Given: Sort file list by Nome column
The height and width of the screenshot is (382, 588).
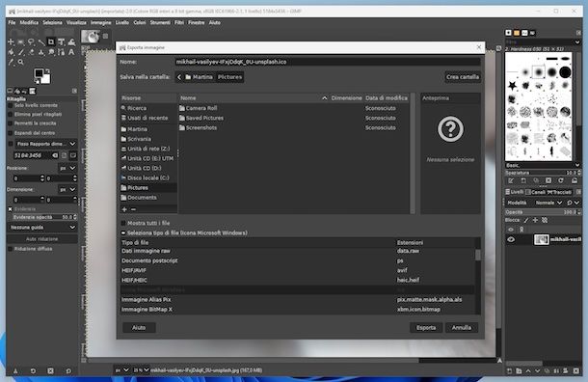Looking at the screenshot, I should 254,98.
